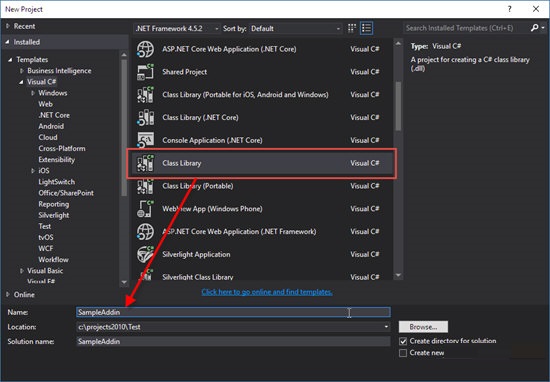Expand the Location path dropdown
Image resolution: width=550 pixels, height=382 pixels.
coord(386,327)
